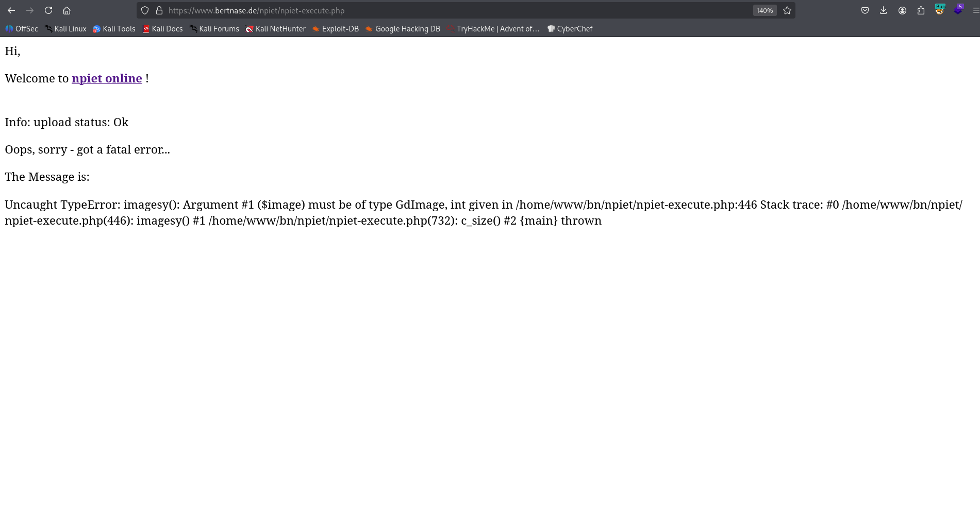This screenshot has height=509, width=980.
Task: Go to the browser home page
Action: point(67,10)
